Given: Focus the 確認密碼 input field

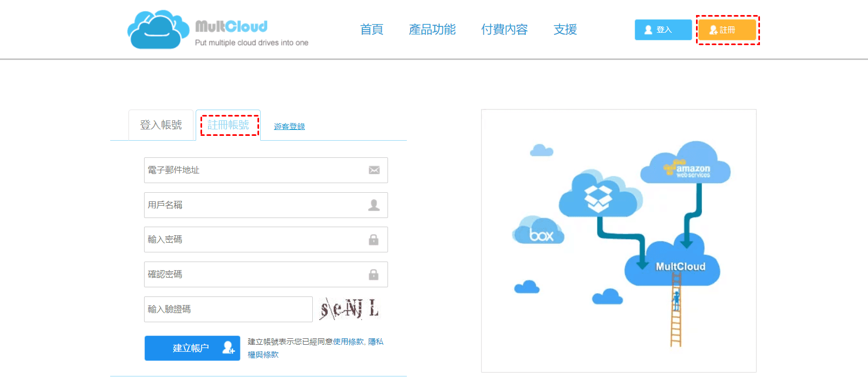Looking at the screenshot, I should [x=266, y=274].
